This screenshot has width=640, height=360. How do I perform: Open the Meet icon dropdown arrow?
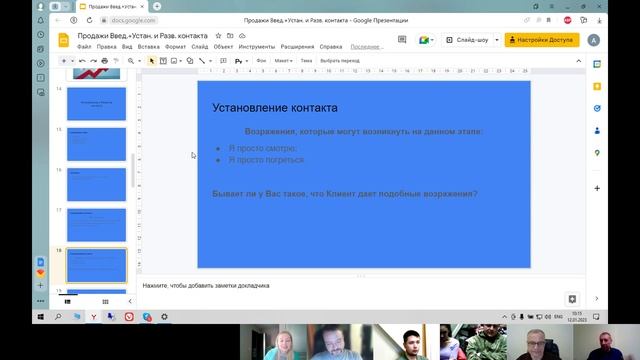pyautogui.click(x=432, y=40)
